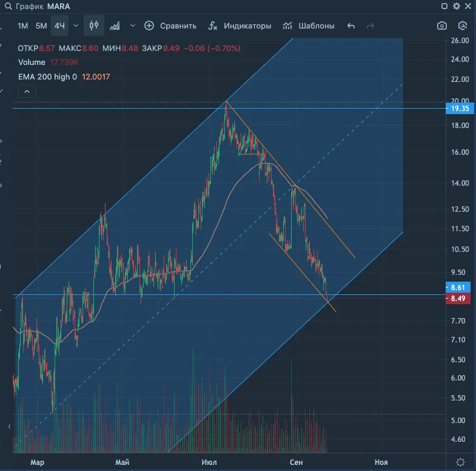The image size is (476, 471).
Task: Click the 5.00 price axis label
Action: tap(458, 421)
